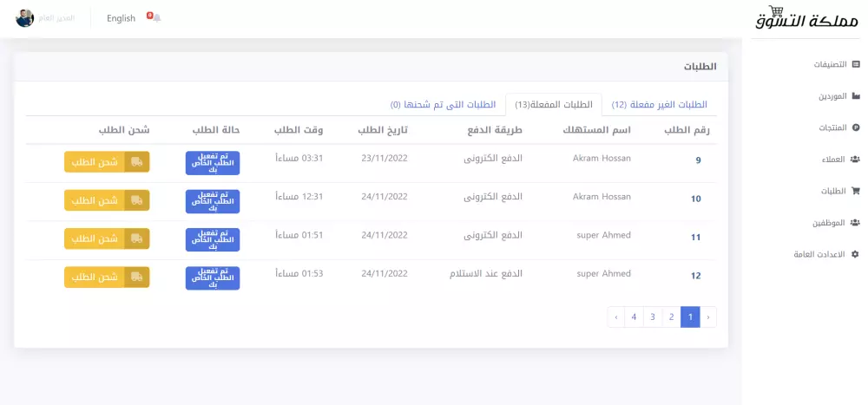Open المنتجات menu item
The height and width of the screenshot is (405, 868).
coord(833,127)
